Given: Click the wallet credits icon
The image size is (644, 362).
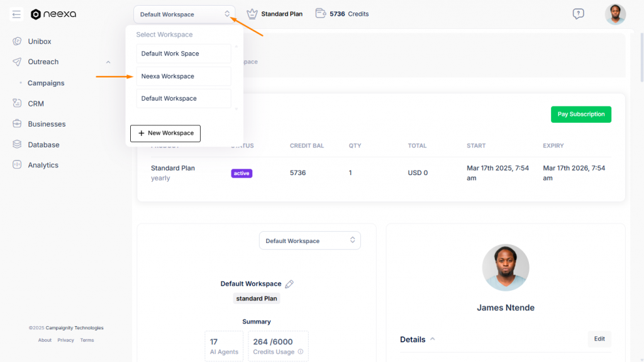Looking at the screenshot, I should click(x=321, y=13).
